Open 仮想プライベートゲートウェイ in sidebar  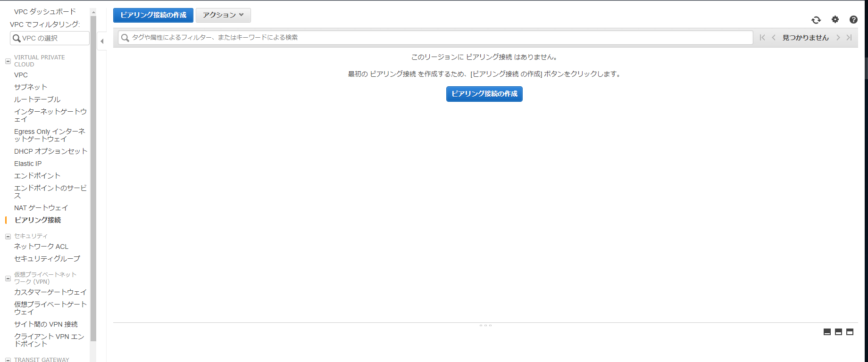pos(50,308)
